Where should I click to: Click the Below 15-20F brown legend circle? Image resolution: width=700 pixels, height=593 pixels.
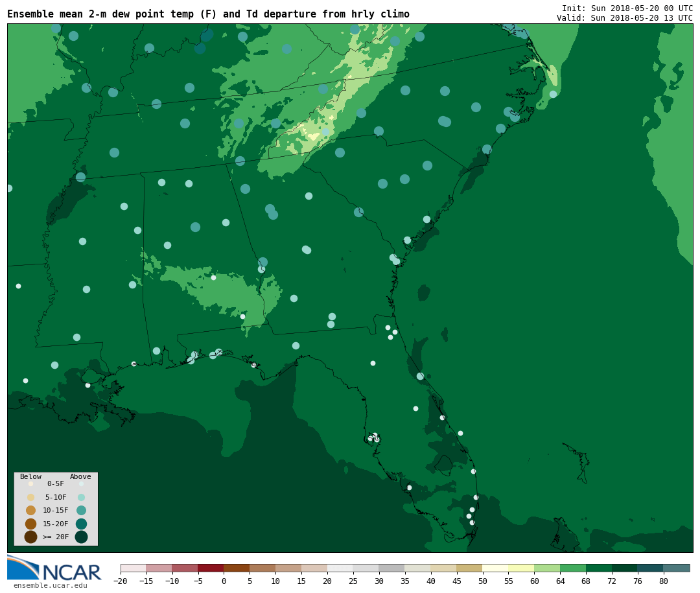(x=31, y=524)
